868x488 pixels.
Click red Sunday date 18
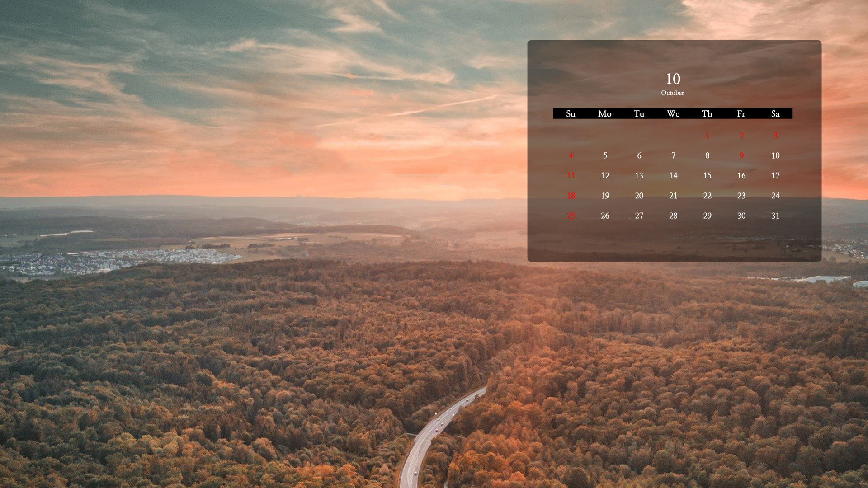pyautogui.click(x=571, y=196)
